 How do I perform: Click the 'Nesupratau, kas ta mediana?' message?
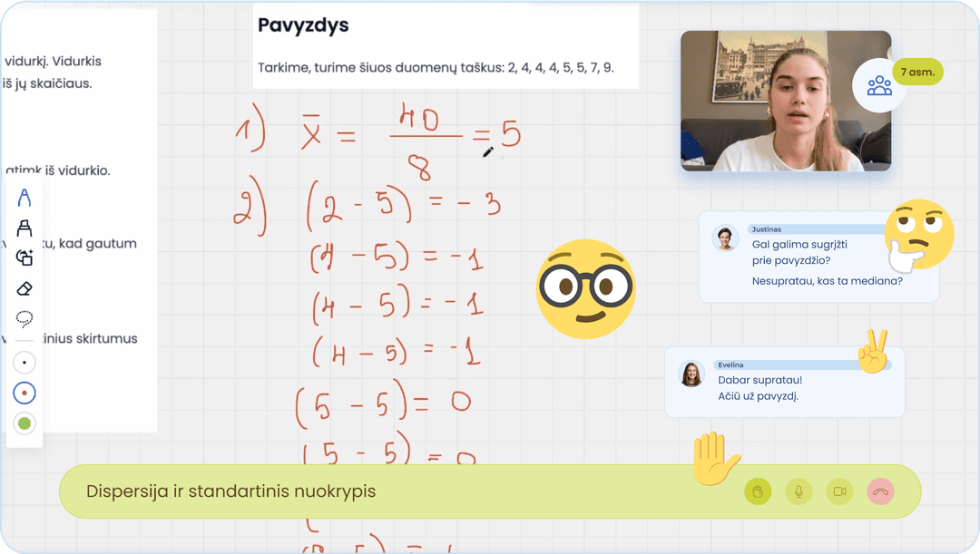(827, 281)
